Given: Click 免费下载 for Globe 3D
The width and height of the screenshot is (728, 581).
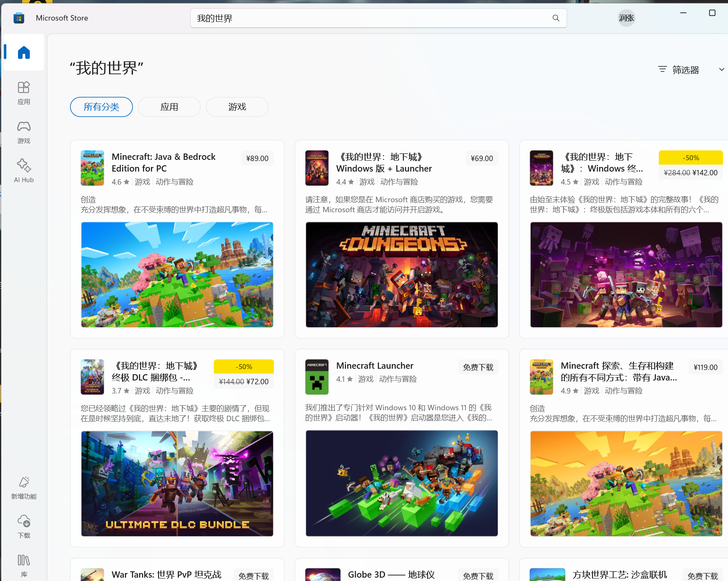Looking at the screenshot, I should (478, 576).
